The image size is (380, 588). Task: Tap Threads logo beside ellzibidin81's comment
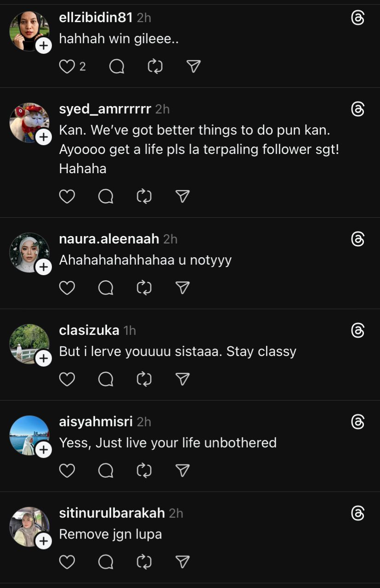tap(357, 18)
